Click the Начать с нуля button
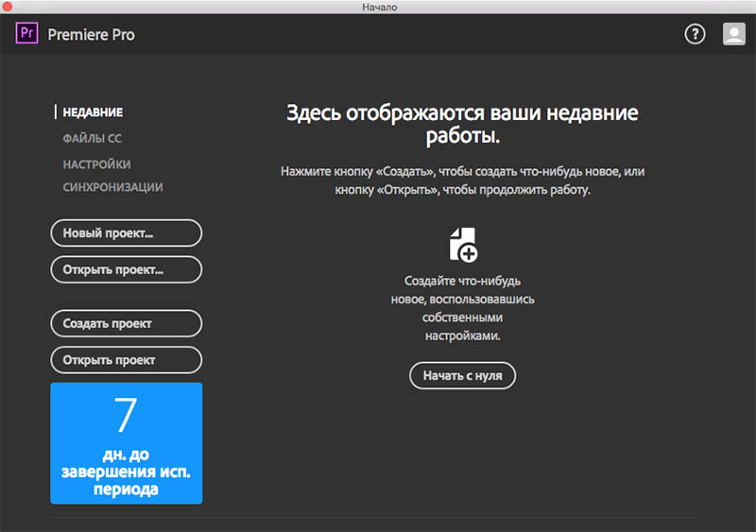The height and width of the screenshot is (532, 756). [x=462, y=375]
